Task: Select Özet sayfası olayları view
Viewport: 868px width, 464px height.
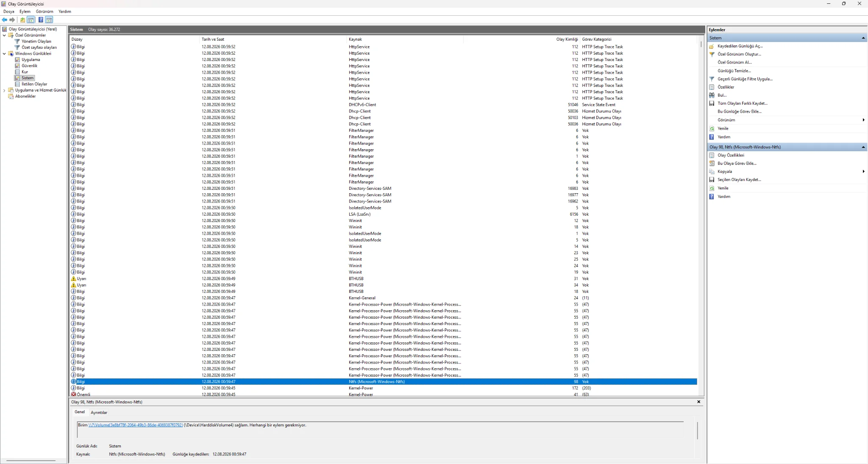Action: (39, 47)
